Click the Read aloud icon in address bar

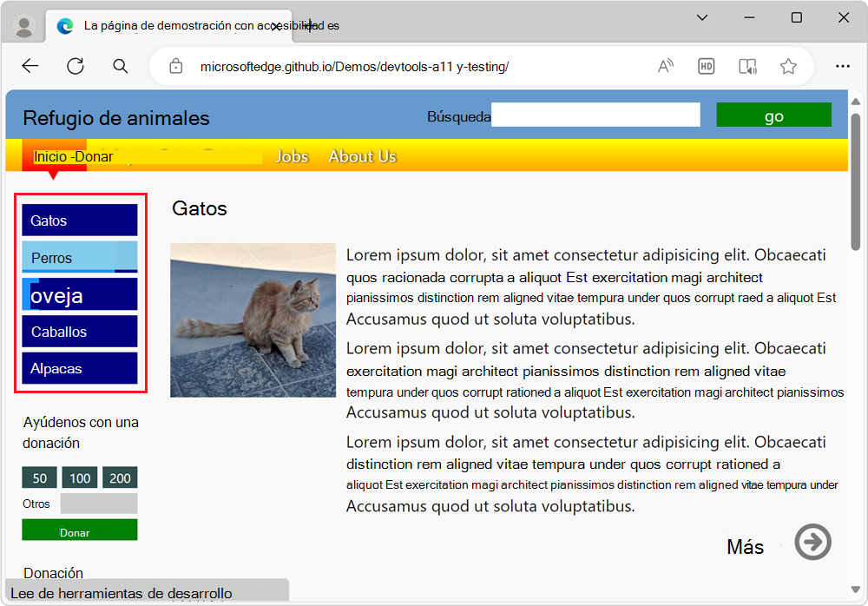coord(665,66)
